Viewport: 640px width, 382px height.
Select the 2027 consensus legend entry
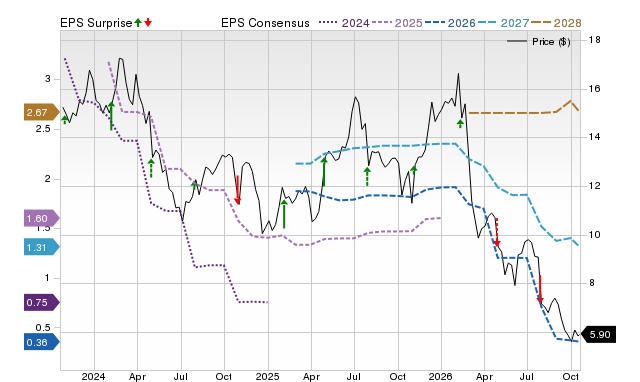[x=503, y=23]
